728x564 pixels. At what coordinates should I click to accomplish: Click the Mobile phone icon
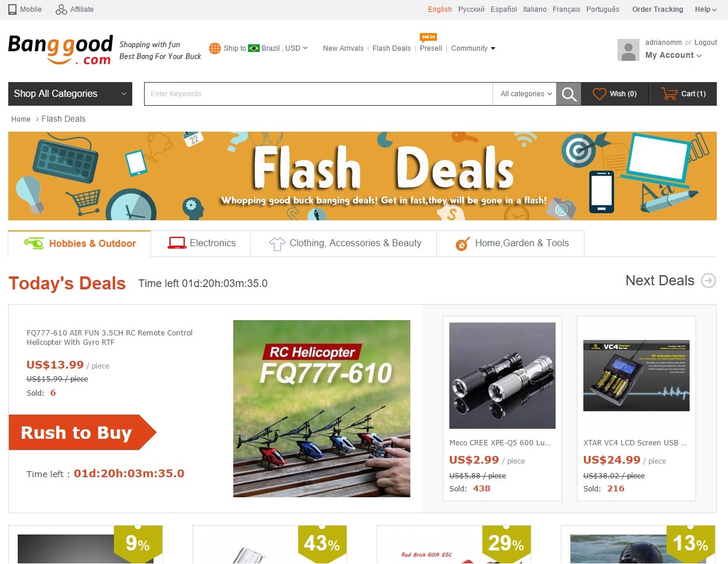pos(12,9)
